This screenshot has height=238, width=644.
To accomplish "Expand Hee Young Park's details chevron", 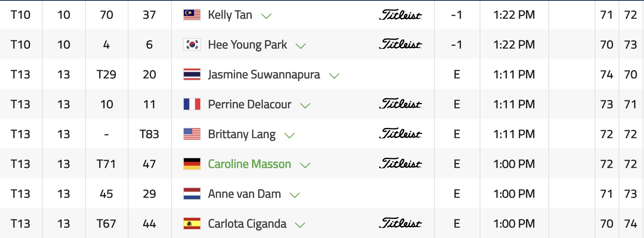I will pyautogui.click(x=301, y=46).
